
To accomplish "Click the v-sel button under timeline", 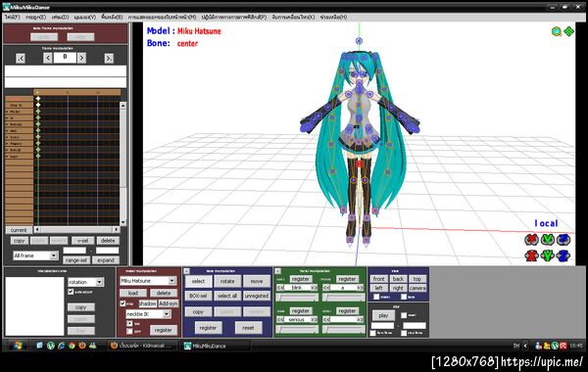I will [x=82, y=241].
